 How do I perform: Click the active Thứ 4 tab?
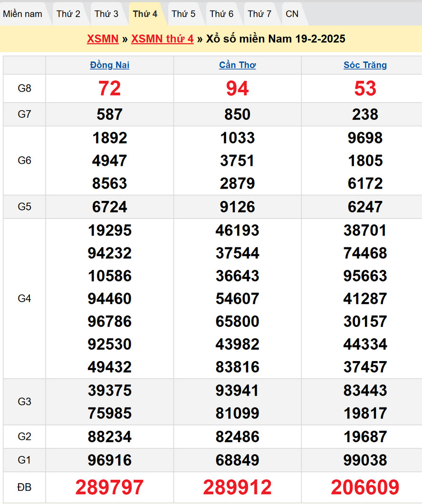point(145,14)
